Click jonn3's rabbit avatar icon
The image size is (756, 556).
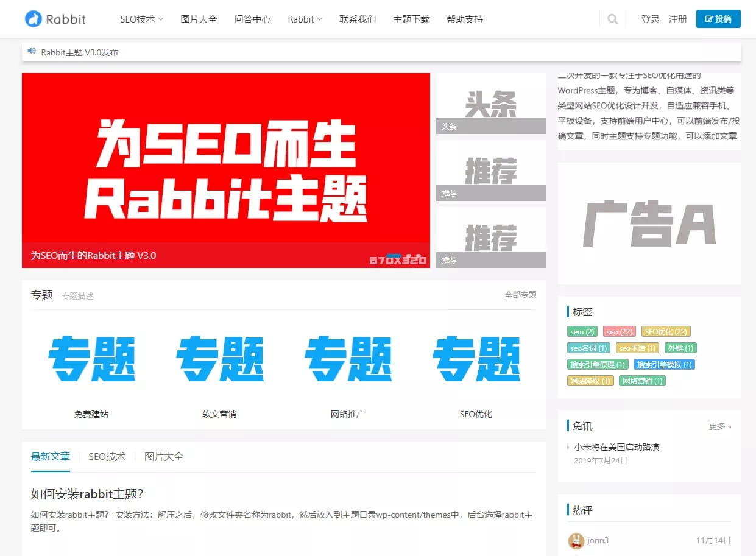click(575, 541)
